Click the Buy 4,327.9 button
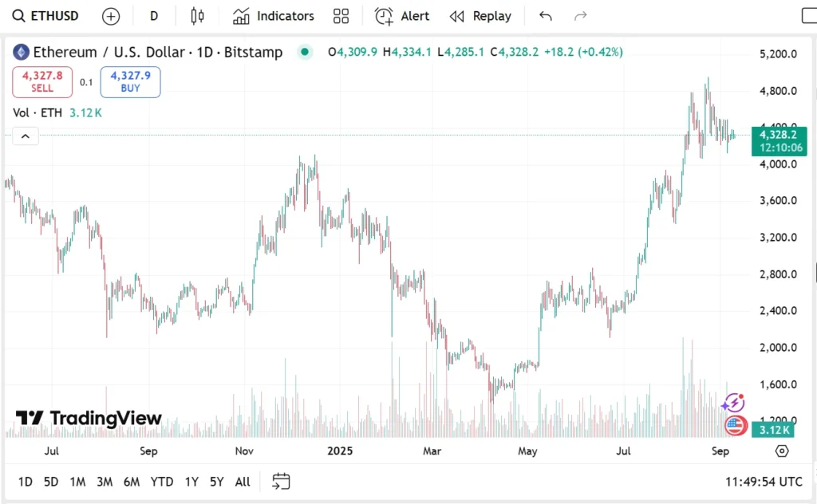 tap(130, 81)
